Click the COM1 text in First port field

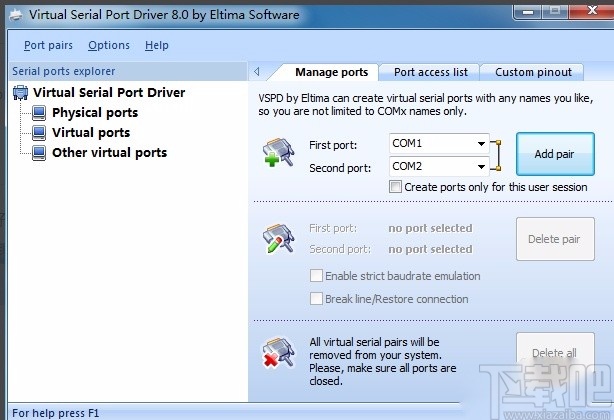[x=407, y=143]
